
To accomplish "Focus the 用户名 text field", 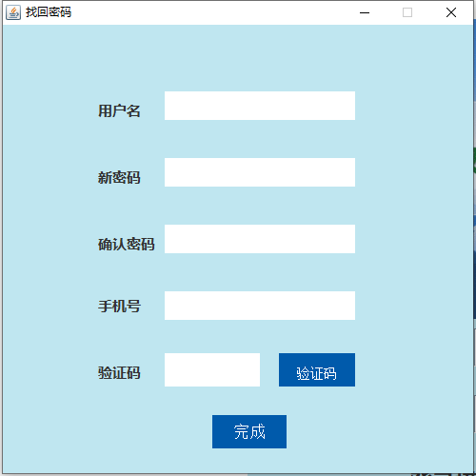I will [x=260, y=106].
